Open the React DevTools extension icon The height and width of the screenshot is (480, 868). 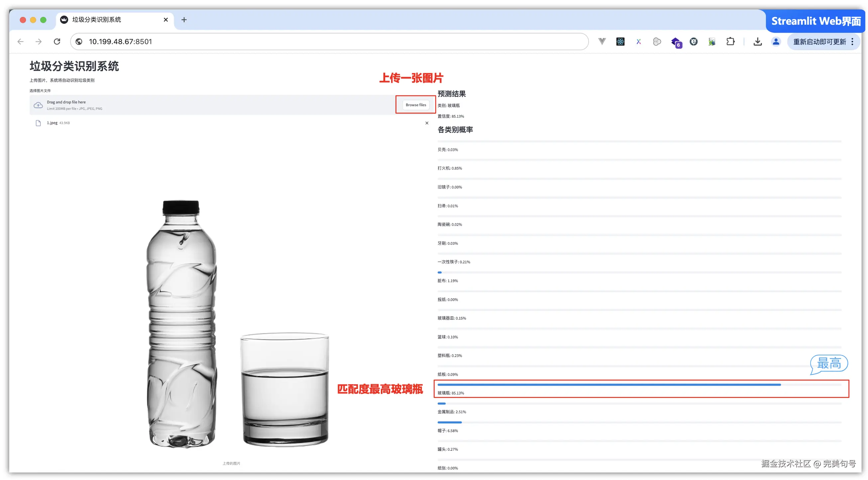point(620,42)
